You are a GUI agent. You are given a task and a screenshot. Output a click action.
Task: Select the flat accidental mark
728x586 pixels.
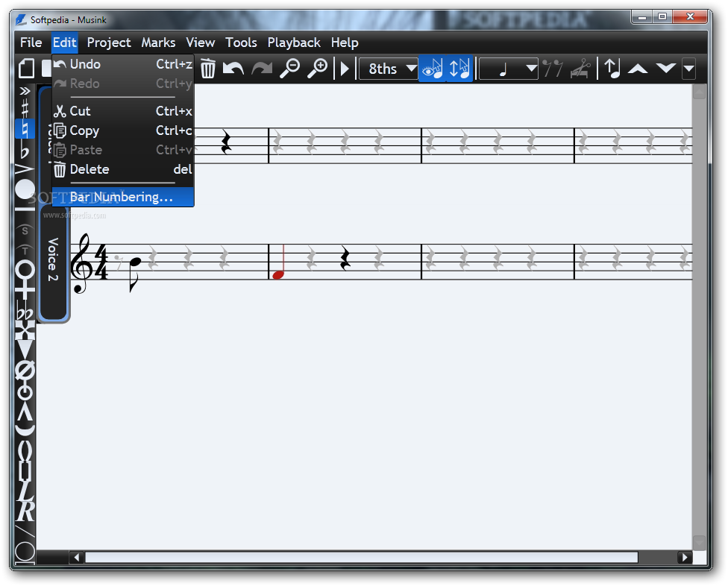coord(25,151)
